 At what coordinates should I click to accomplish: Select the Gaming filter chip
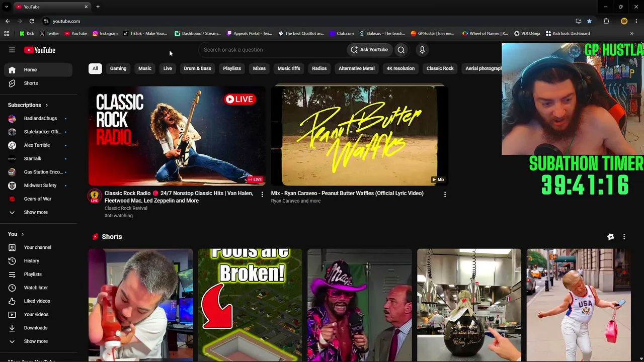coord(118,68)
